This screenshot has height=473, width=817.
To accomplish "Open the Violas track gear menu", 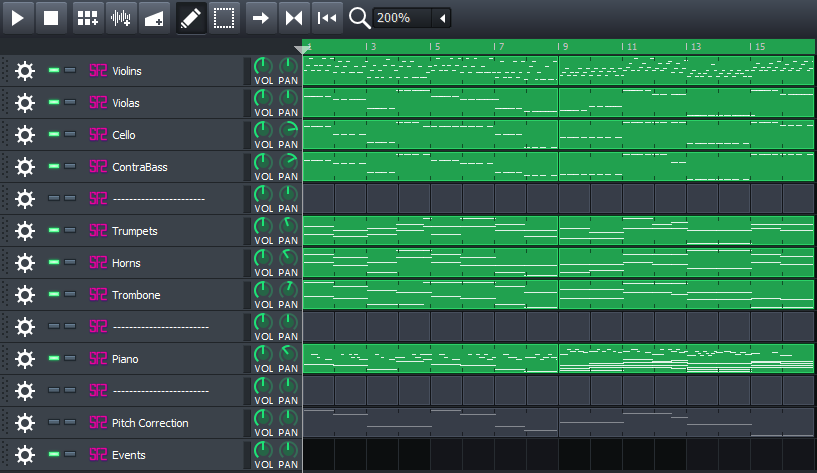I will pos(24,103).
